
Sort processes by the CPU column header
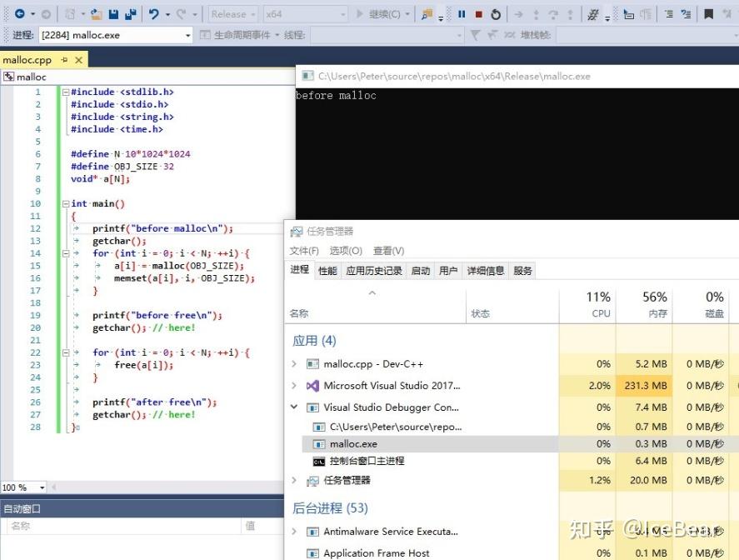(x=587, y=305)
